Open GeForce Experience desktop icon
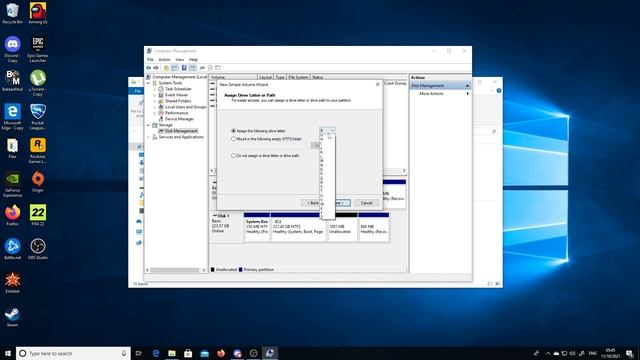This screenshot has width=640, height=360. coord(12,184)
